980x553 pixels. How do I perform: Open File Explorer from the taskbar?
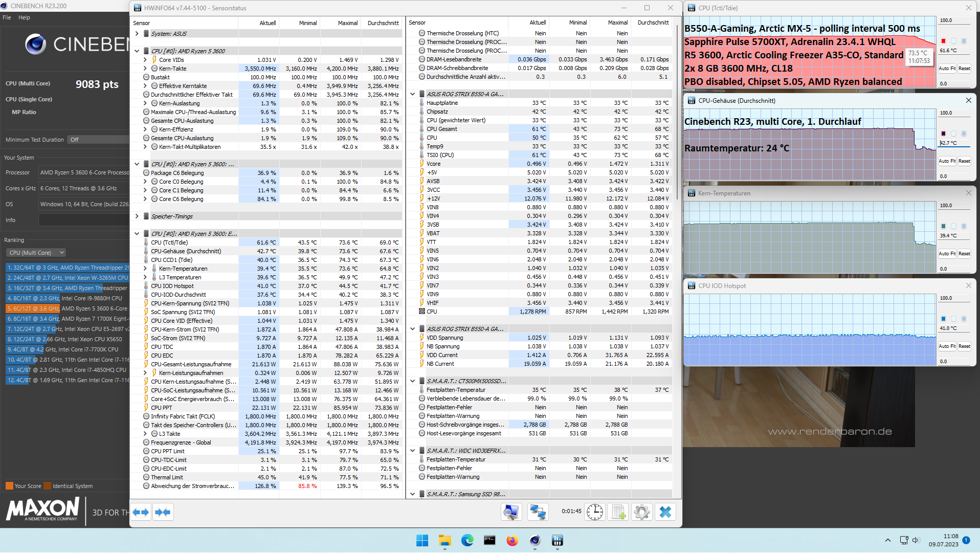click(444, 541)
